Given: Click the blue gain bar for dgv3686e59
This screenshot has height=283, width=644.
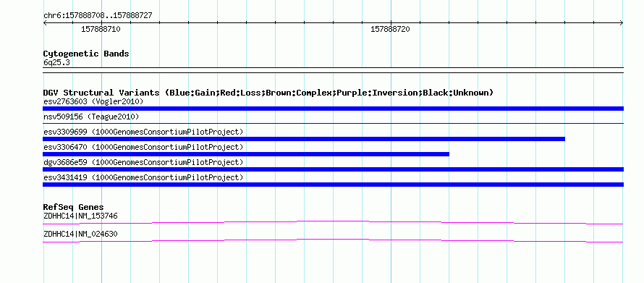Looking at the screenshot, I should tap(333, 169).
